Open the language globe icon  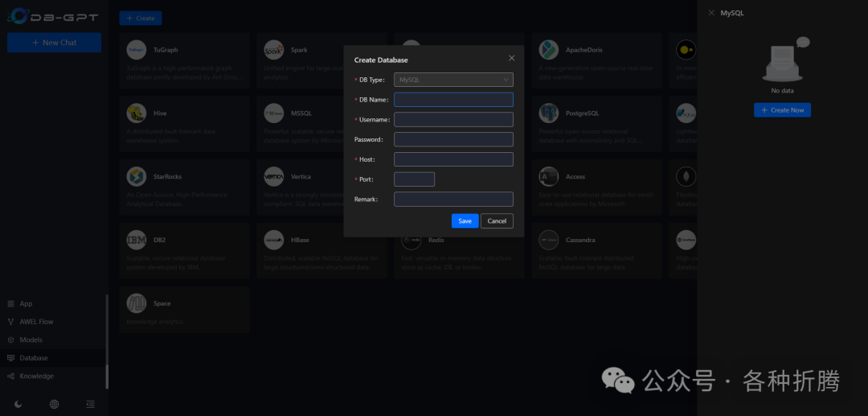55,405
